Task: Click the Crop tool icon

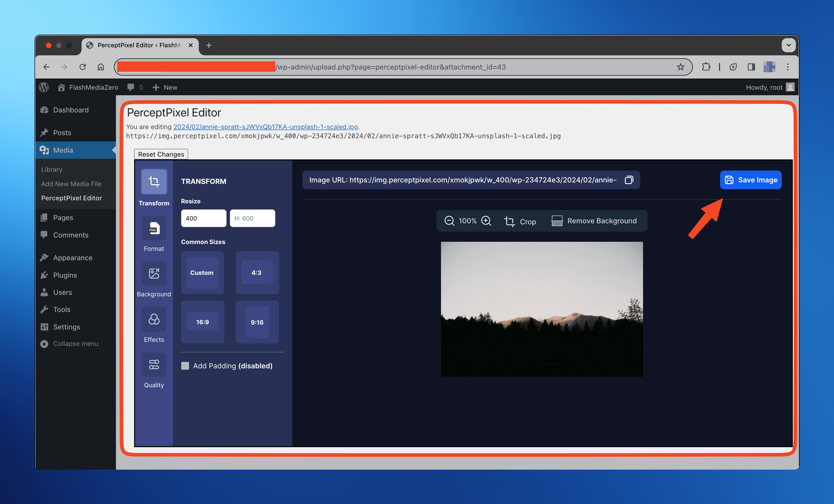Action: click(510, 221)
